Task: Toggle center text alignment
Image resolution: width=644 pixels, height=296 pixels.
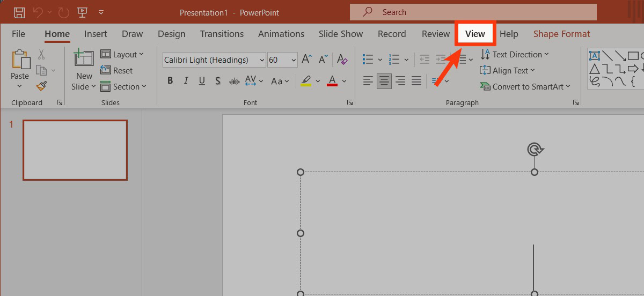Action: (x=384, y=81)
